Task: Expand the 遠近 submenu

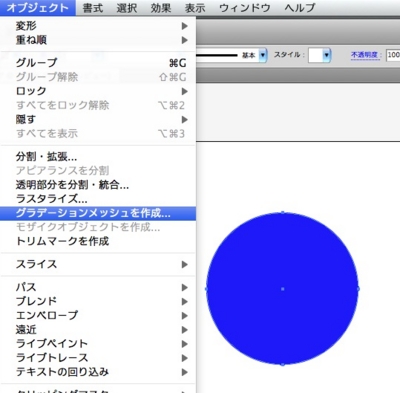Action: point(98,330)
